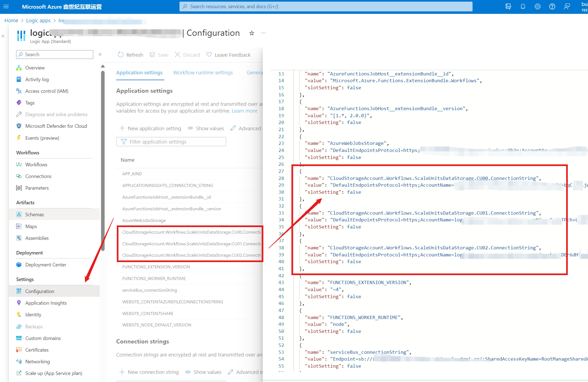The height and width of the screenshot is (382, 588).
Task: Toggle Show values for application settings
Action: coord(206,128)
